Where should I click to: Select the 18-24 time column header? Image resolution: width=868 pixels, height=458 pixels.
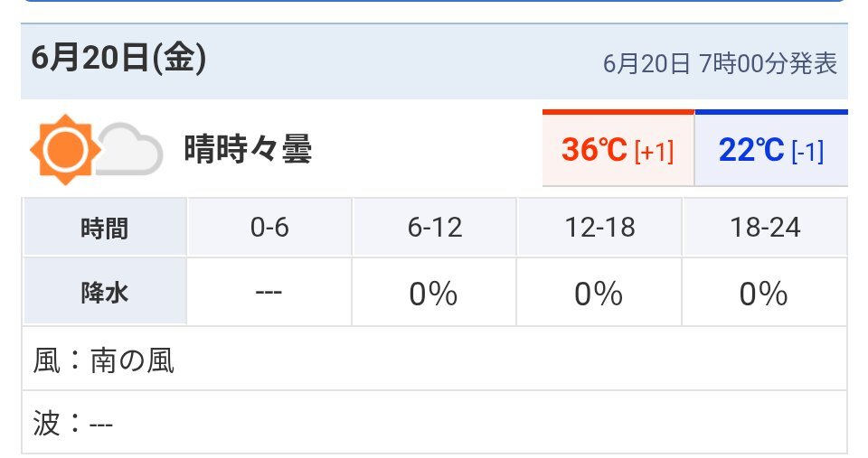tap(765, 228)
